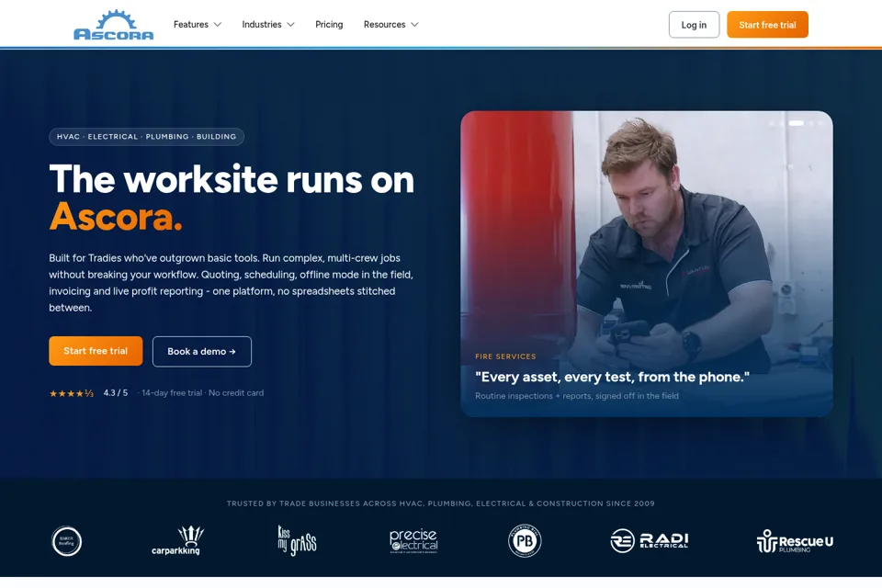Click the Kiss My Grass logo
This screenshot has width=882, height=588.
tap(297, 541)
